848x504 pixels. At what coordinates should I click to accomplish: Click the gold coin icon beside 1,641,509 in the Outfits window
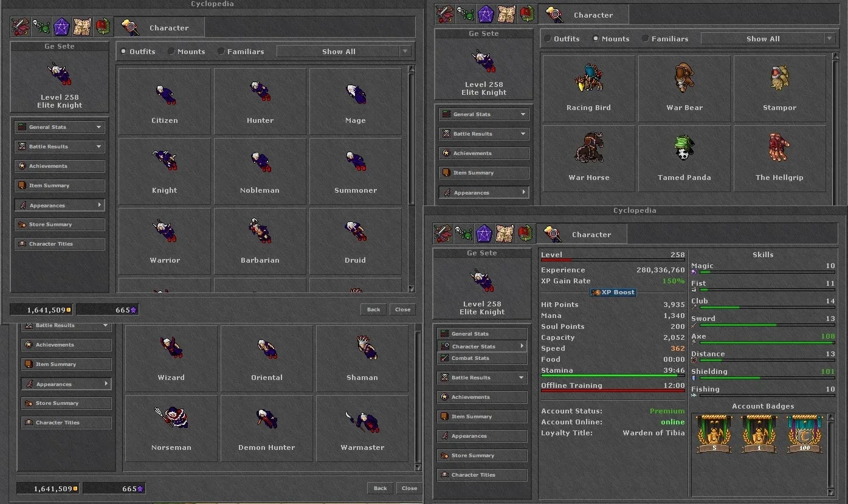click(69, 310)
